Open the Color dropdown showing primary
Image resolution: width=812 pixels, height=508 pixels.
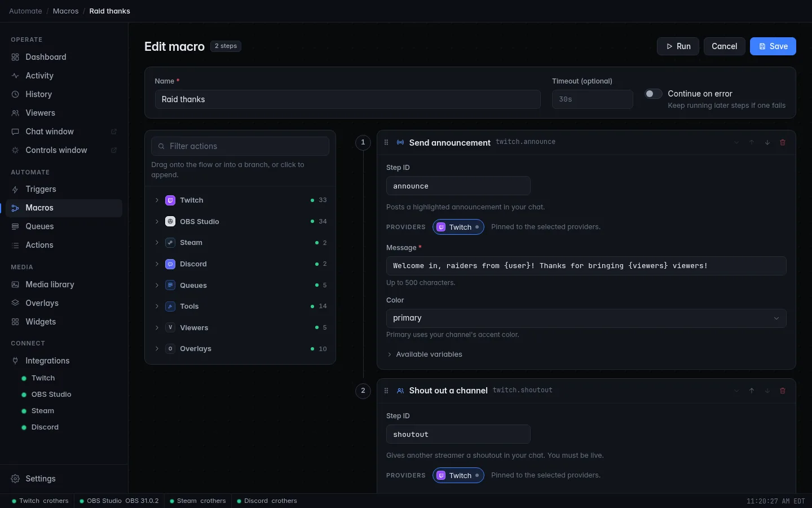tap(586, 318)
